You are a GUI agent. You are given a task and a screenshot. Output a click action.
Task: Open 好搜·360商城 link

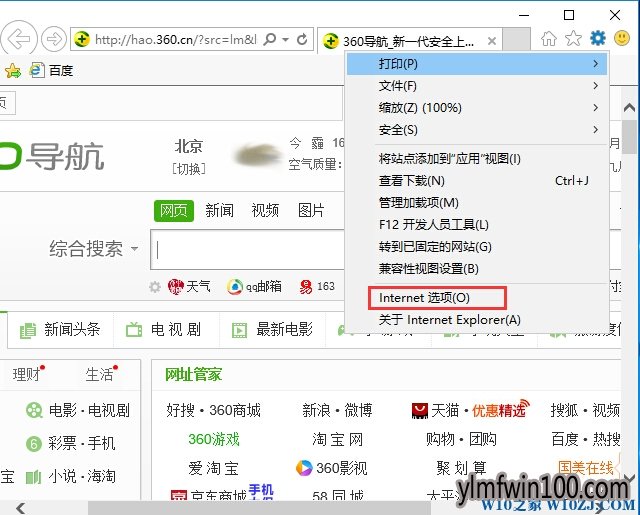[x=213, y=410]
